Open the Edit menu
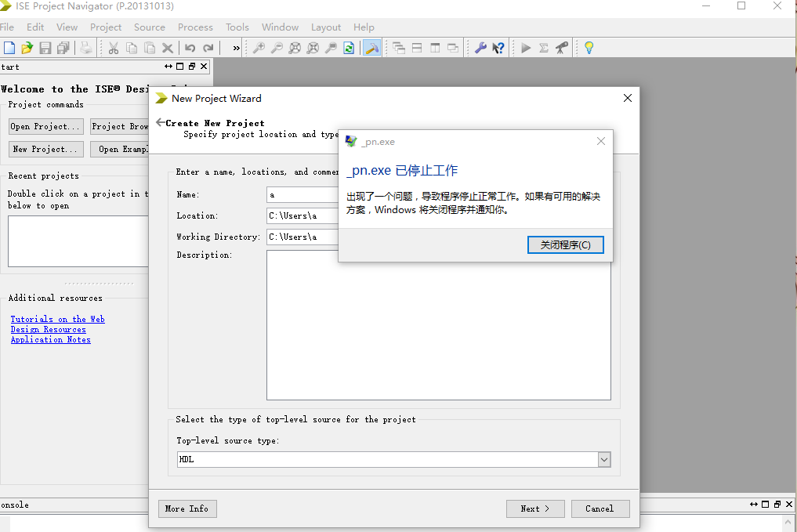The width and height of the screenshot is (797, 532). coord(35,27)
